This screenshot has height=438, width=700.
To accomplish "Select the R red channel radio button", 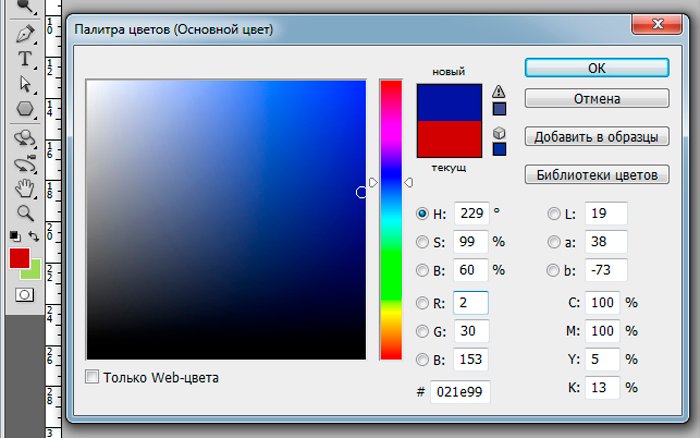I will point(422,303).
